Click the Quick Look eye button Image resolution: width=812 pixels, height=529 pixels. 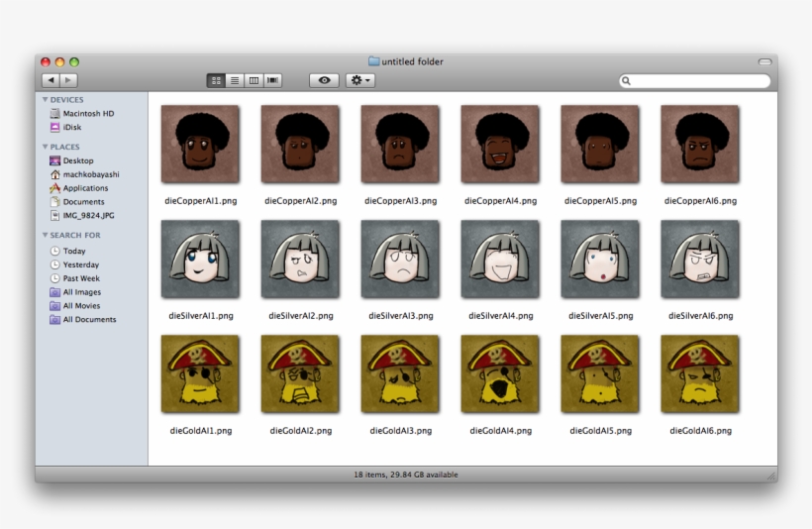324,80
